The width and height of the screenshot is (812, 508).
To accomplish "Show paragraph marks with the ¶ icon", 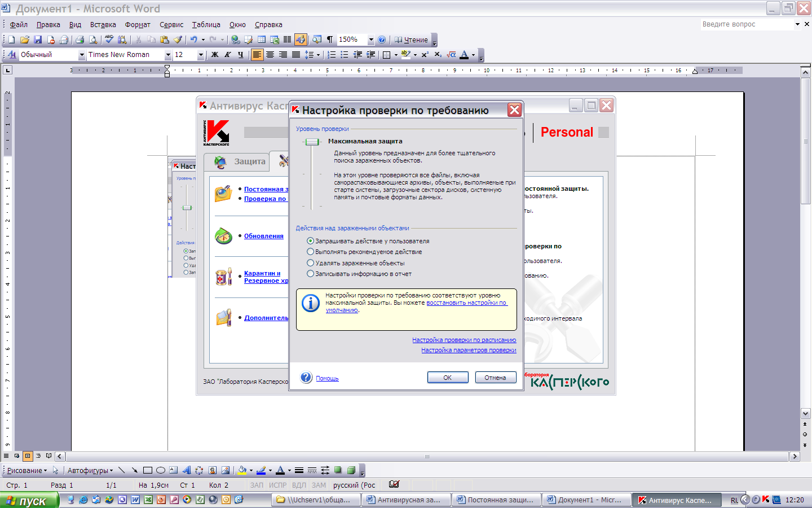I will click(x=330, y=40).
